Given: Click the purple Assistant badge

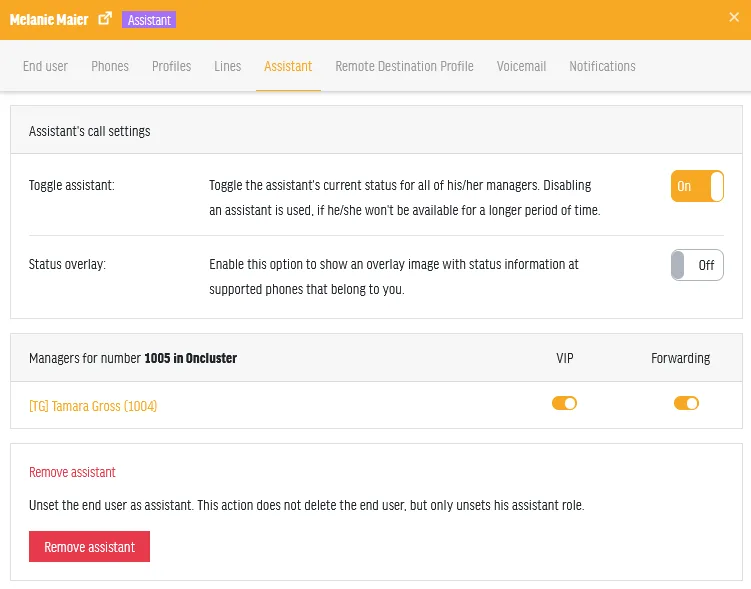Looking at the screenshot, I should pos(149,20).
